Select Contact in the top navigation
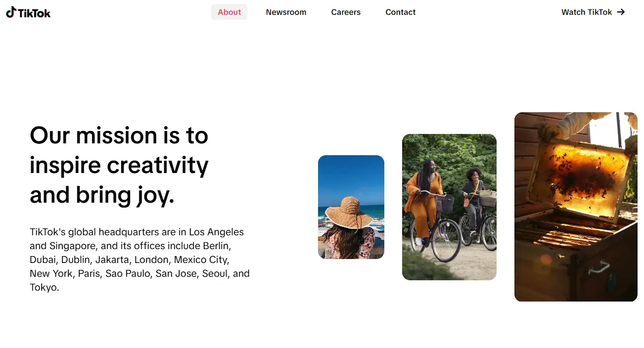Screen dimensions: 644x348 (400, 12)
